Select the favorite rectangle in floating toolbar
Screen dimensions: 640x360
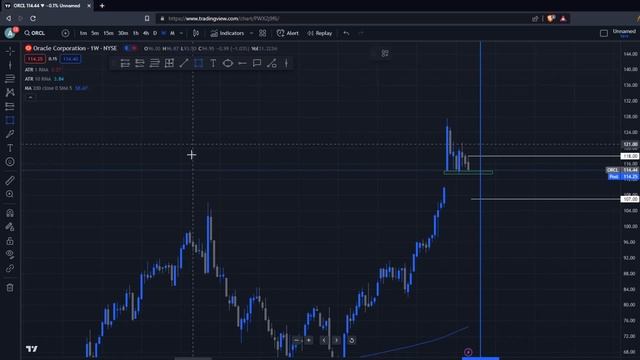pos(199,63)
